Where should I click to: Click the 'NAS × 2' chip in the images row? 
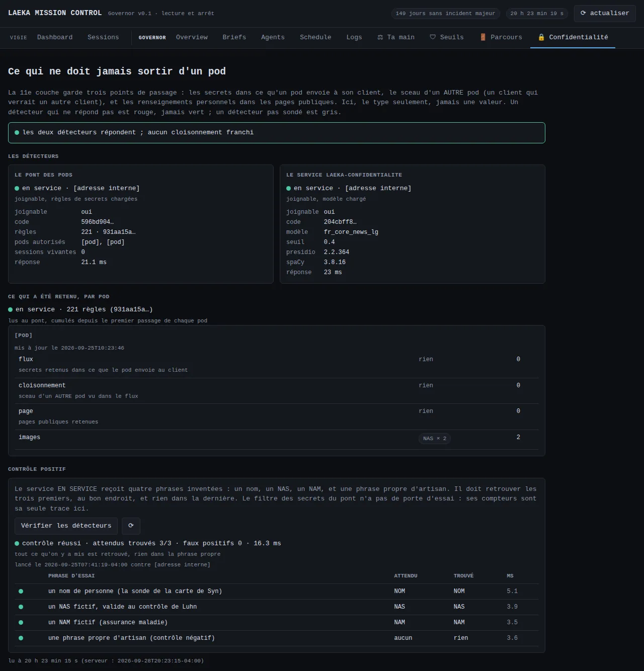click(x=435, y=439)
